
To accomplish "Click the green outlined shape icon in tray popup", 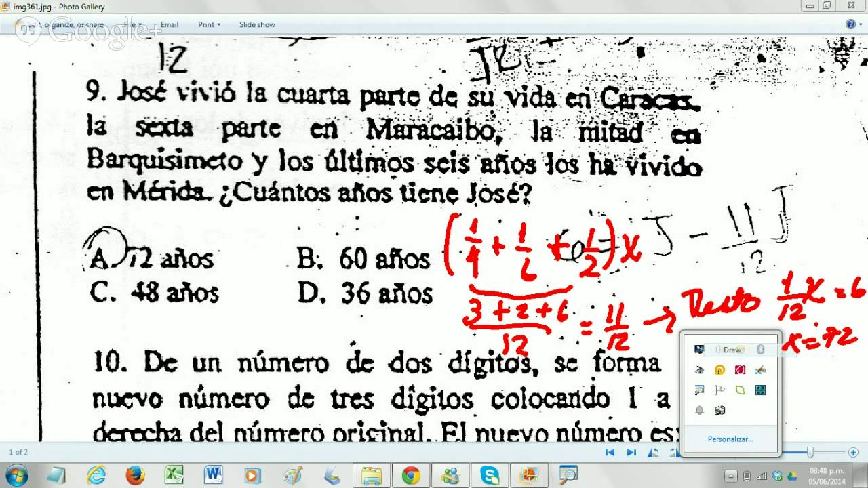I will 741,390.
